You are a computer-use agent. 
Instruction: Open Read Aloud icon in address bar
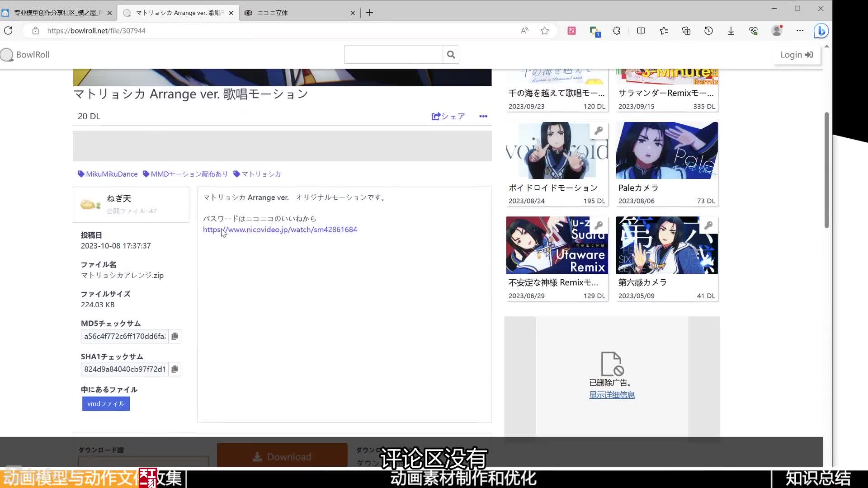click(524, 31)
